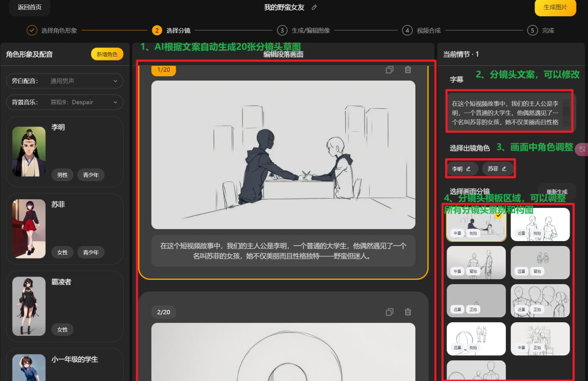Delete shot 2/20 with trash icon

coord(408,311)
